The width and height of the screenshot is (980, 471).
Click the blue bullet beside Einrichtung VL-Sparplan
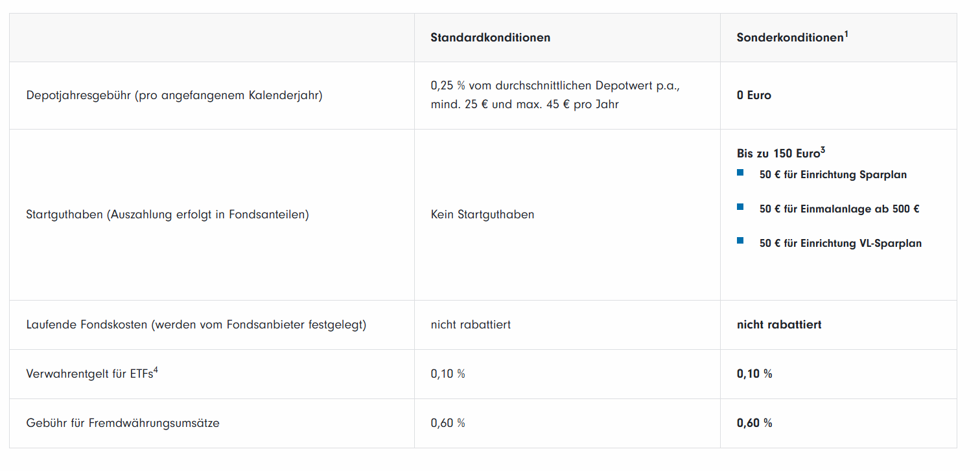click(740, 241)
